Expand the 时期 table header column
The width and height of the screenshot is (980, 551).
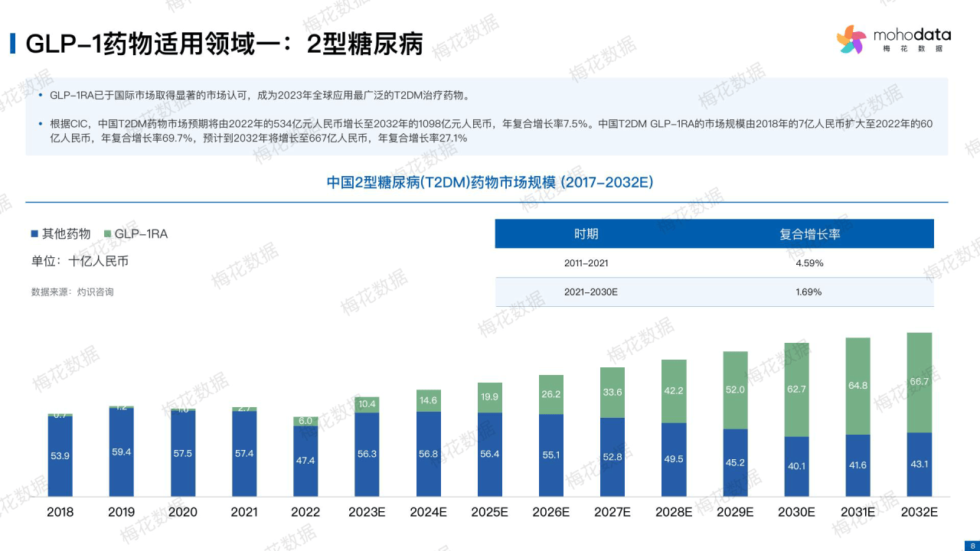click(588, 233)
